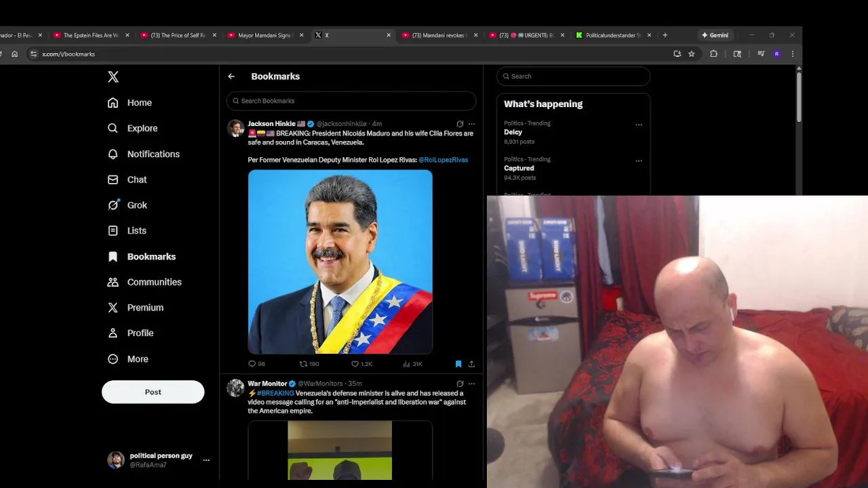The image size is (868, 488).
Task: Click the X logo in sidebar
Action: [113, 77]
